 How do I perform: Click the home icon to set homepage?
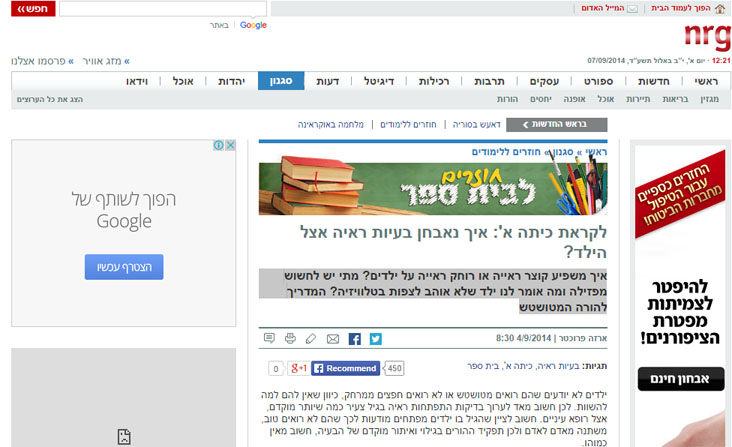point(720,8)
